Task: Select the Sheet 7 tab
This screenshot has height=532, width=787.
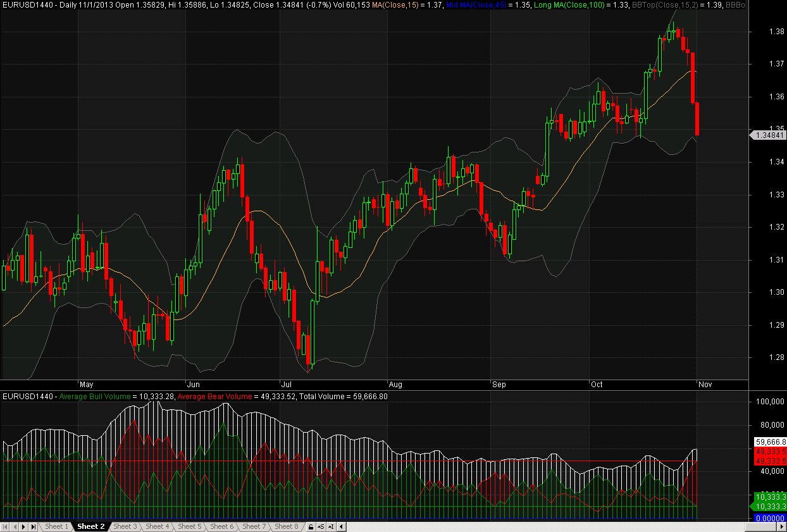Action: click(254, 526)
